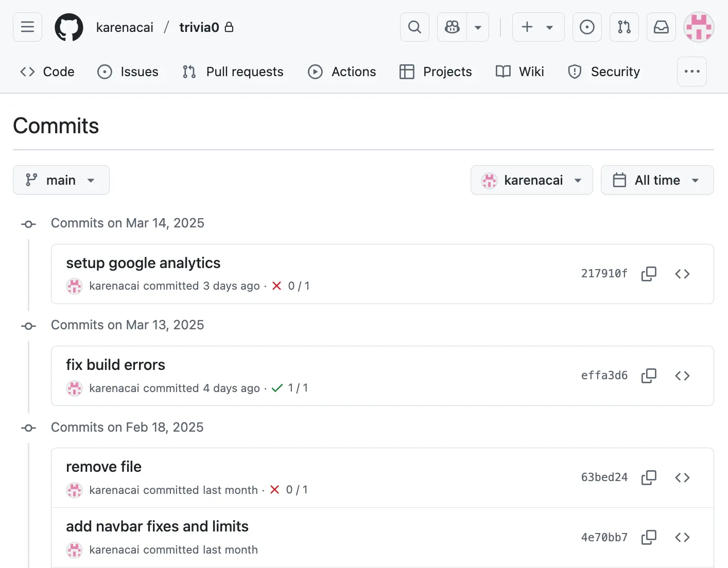The image size is (728, 568).
Task: Navigate to the karenacai breadcrumb link
Action: tap(125, 27)
